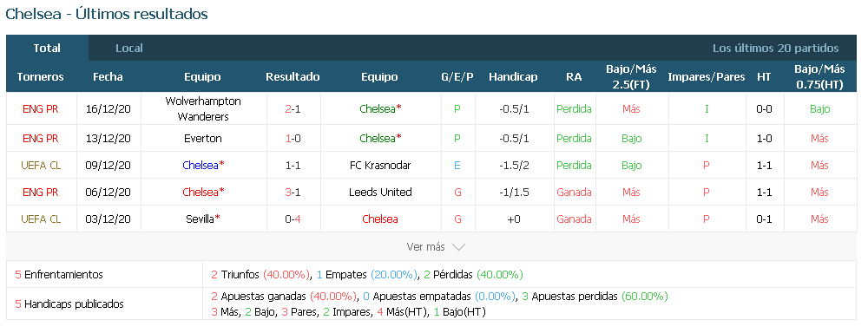Viewport: 868px width, 333px height.
Task: Open the 0-4 result versus Sevilla
Action: pyautogui.click(x=293, y=219)
